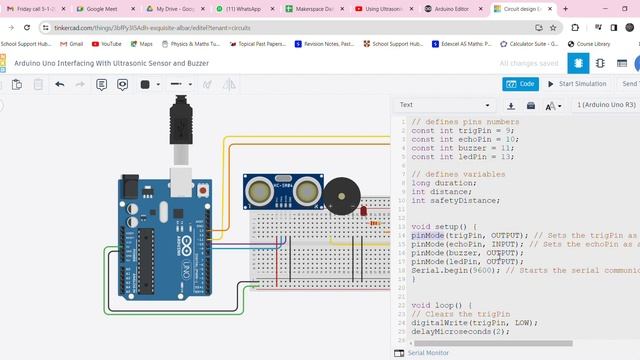Toggle the Code editor panel

[x=520, y=84]
